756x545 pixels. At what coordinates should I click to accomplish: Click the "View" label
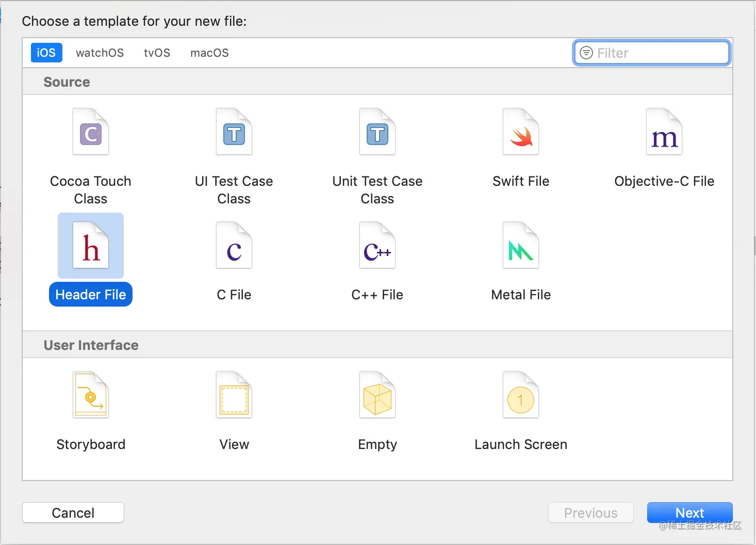(234, 444)
